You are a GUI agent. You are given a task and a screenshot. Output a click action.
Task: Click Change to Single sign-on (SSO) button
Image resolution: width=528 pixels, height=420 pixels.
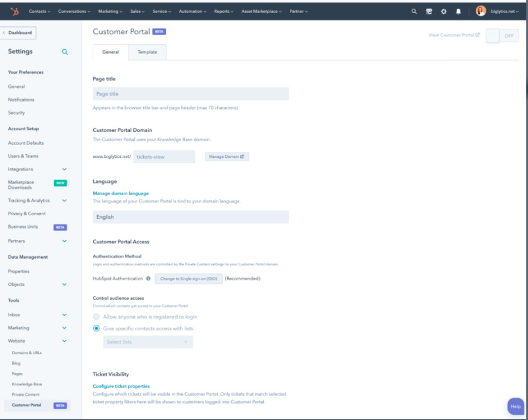(x=188, y=279)
